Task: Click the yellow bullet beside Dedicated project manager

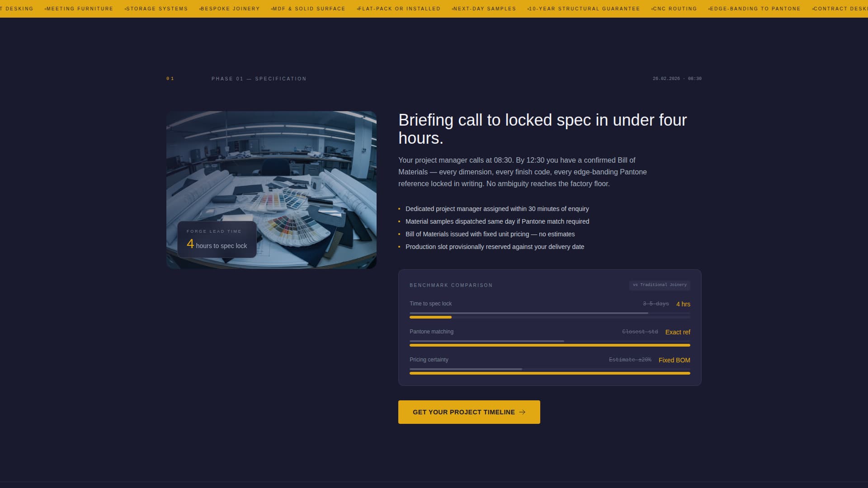Action: (x=399, y=209)
